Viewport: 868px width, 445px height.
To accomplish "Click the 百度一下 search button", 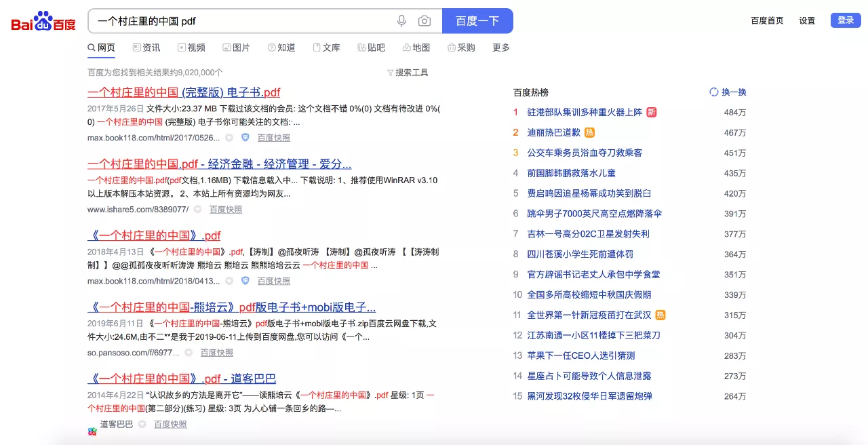I will [x=477, y=21].
